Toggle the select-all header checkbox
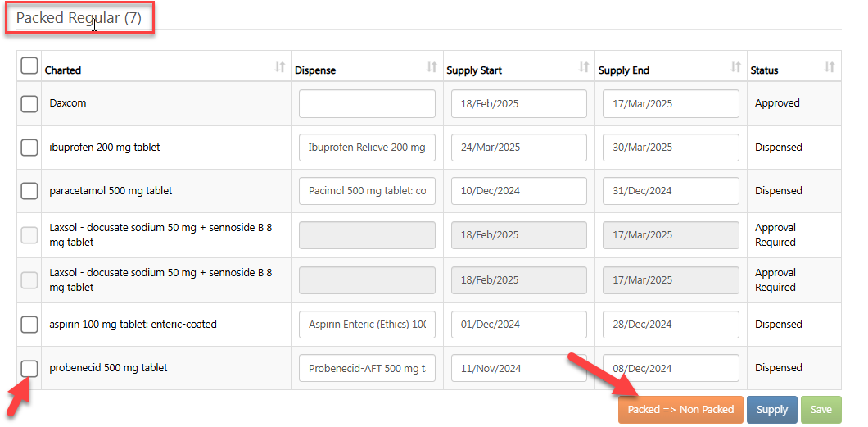The image size is (868, 427). (x=29, y=66)
